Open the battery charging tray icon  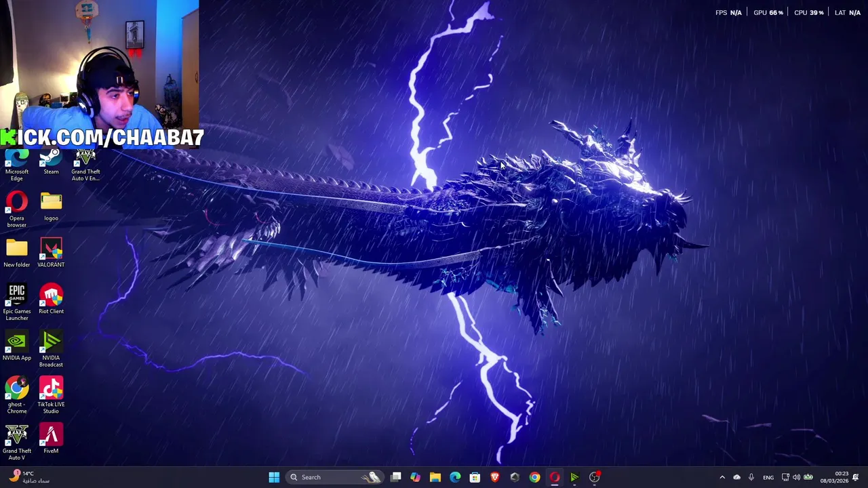click(808, 477)
